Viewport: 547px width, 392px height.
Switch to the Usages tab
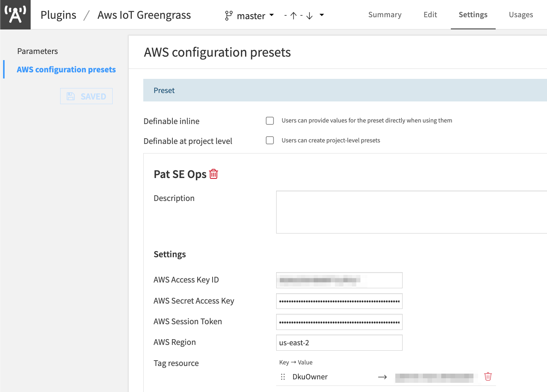click(x=521, y=15)
